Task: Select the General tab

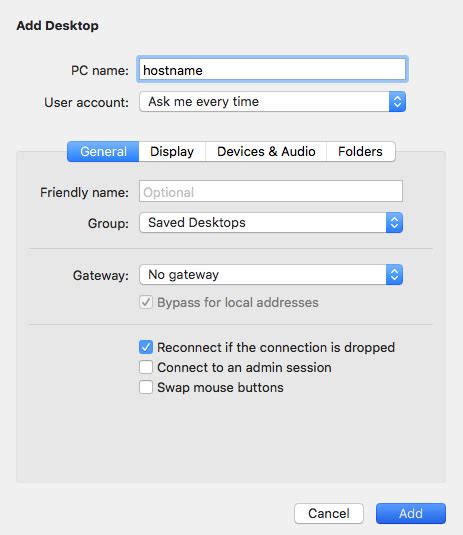Action: pyautogui.click(x=103, y=151)
